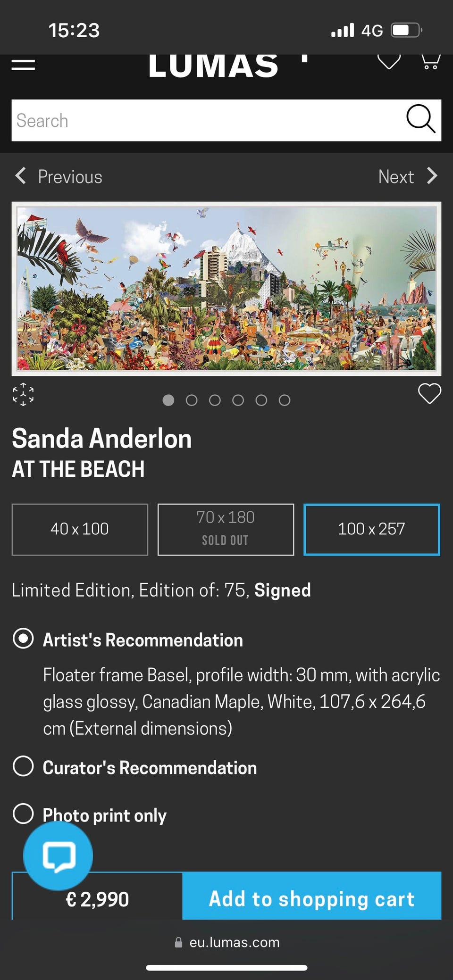Viewport: 453px width, 980px height.
Task: Select Photo print only option
Action: (23, 814)
